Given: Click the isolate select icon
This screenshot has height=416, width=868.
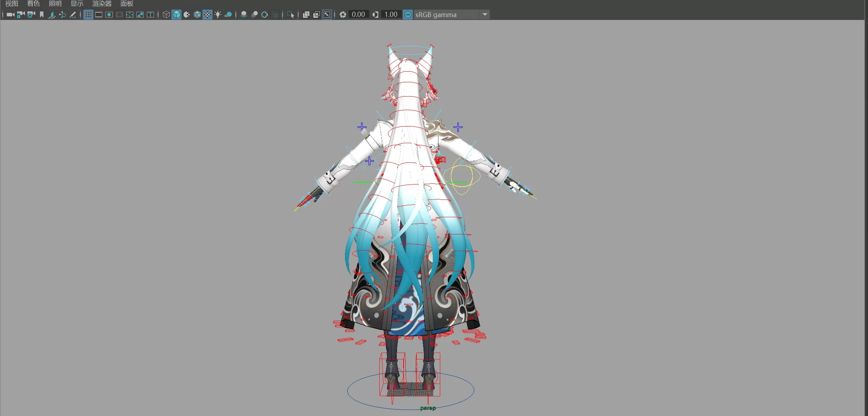Looking at the screenshot, I should [291, 15].
